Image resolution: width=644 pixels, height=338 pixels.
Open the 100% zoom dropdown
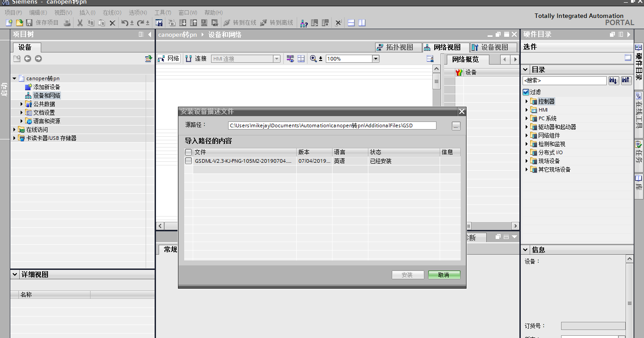click(376, 59)
